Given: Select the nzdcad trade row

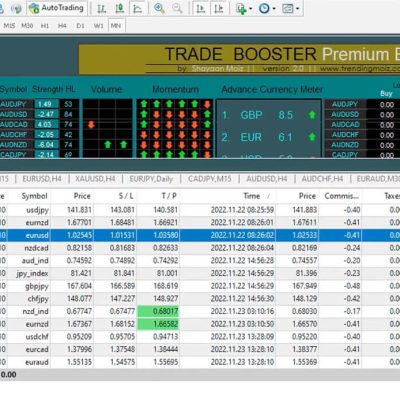Looking at the screenshot, I should tap(200, 248).
